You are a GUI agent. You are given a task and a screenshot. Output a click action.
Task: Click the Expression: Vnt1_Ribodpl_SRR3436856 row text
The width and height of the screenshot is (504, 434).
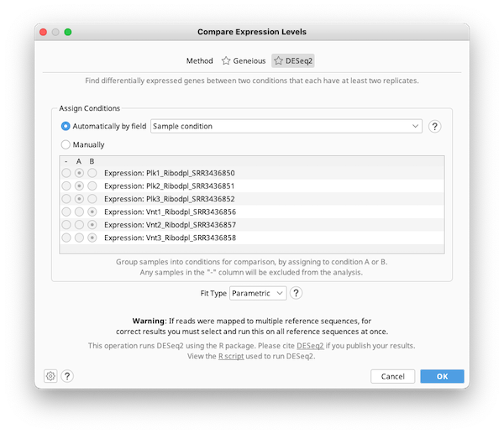(x=170, y=212)
